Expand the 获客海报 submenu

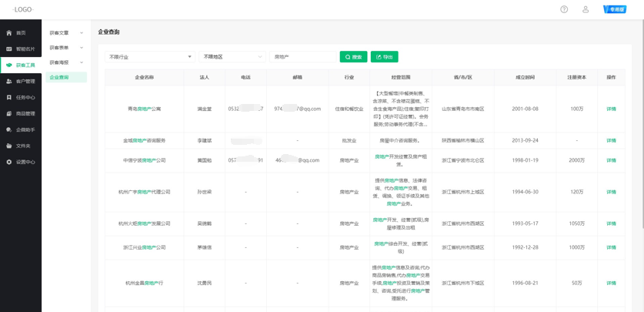click(65, 62)
